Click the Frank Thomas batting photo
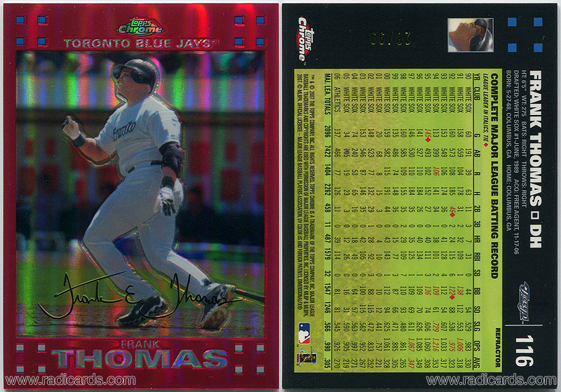 [141, 194]
